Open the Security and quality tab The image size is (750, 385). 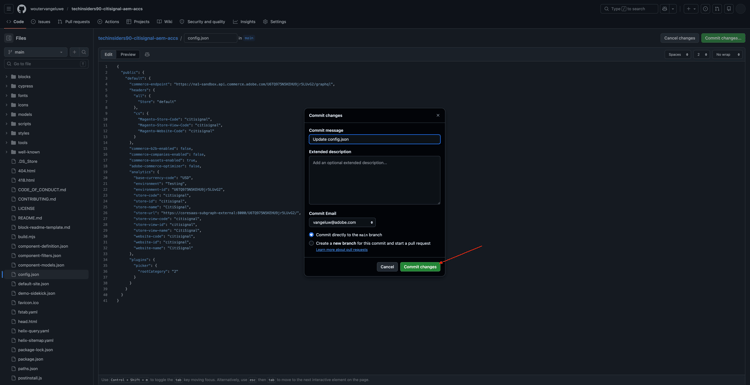pyautogui.click(x=202, y=22)
